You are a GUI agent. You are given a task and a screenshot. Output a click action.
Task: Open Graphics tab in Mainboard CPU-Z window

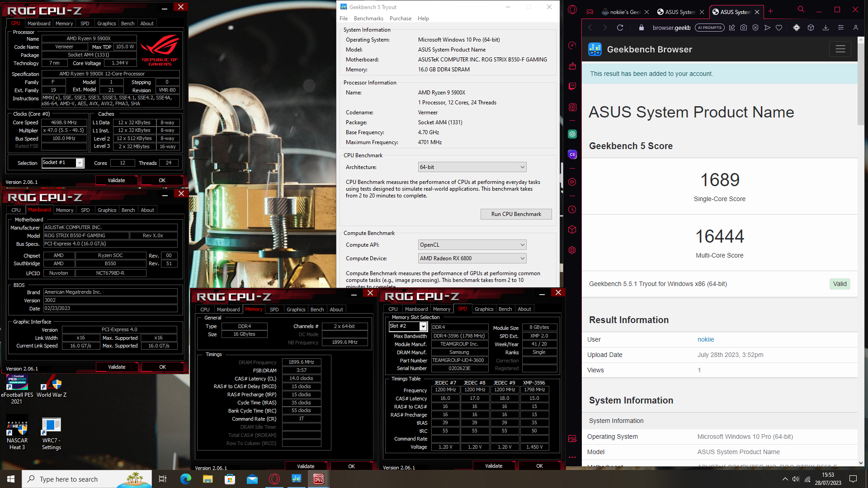(x=107, y=210)
